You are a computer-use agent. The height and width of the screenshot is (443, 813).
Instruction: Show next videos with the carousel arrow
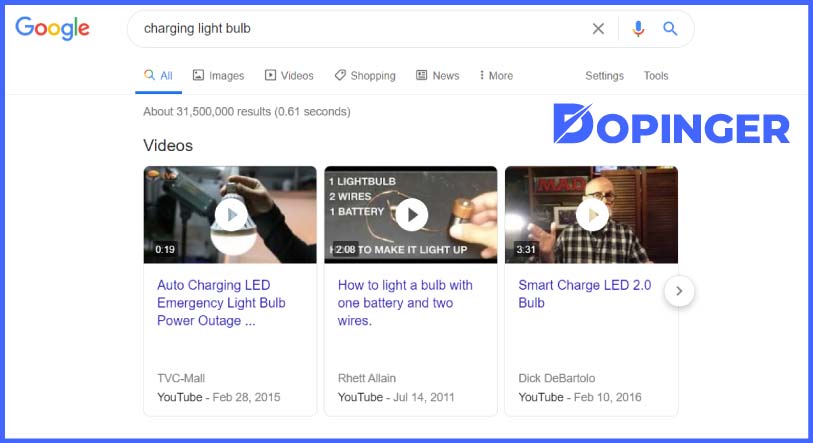(x=679, y=291)
